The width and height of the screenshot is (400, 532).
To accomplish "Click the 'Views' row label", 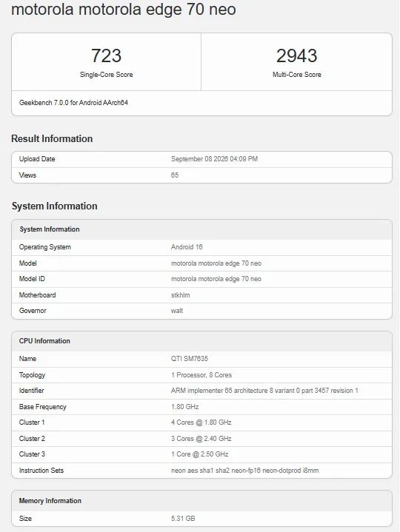I will (27, 175).
